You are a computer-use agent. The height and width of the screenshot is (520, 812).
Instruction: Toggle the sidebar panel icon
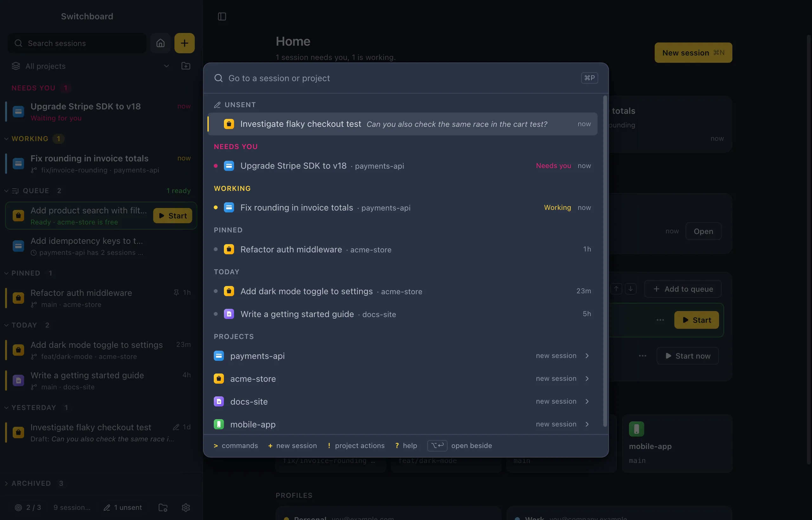(x=222, y=16)
